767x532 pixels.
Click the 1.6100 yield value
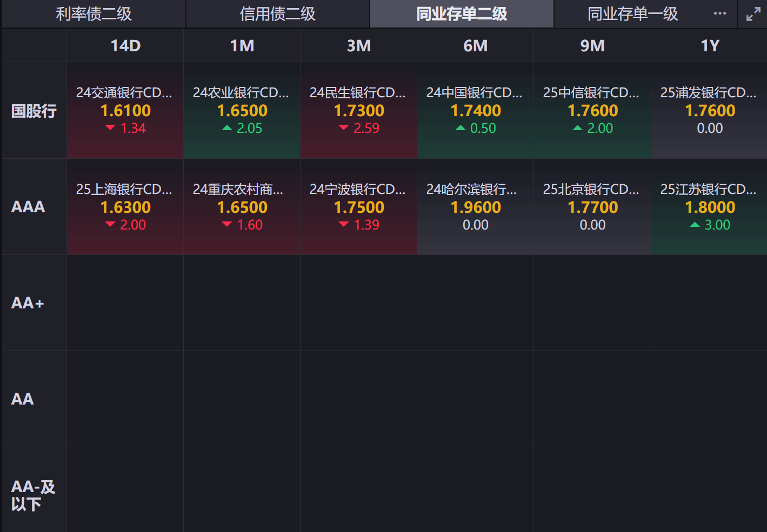[125, 111]
